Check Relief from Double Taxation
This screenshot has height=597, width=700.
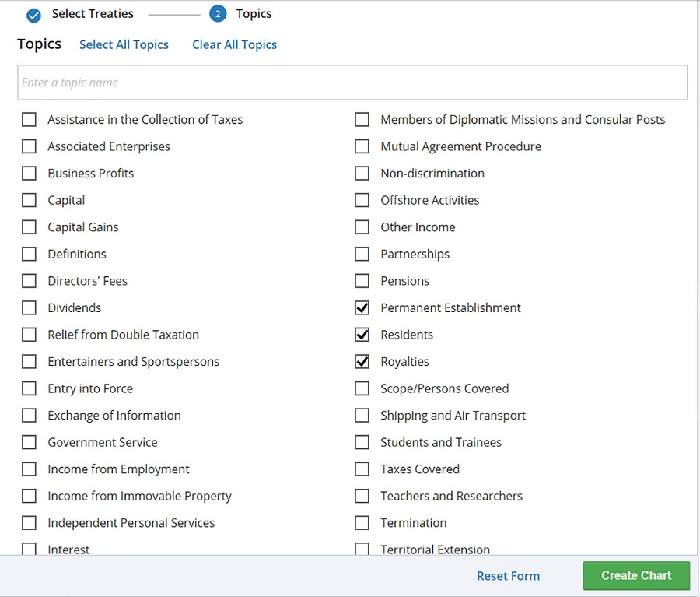pos(29,335)
